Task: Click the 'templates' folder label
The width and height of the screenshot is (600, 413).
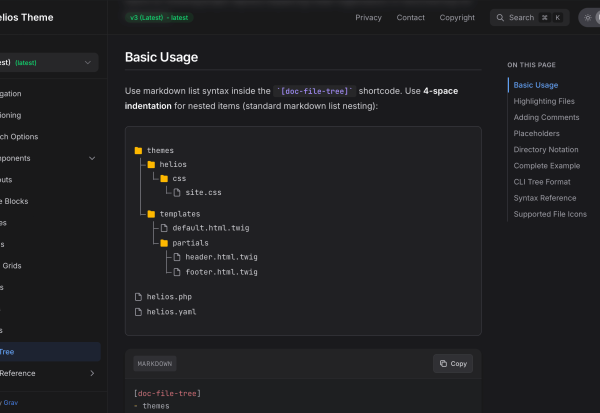Action: point(180,214)
